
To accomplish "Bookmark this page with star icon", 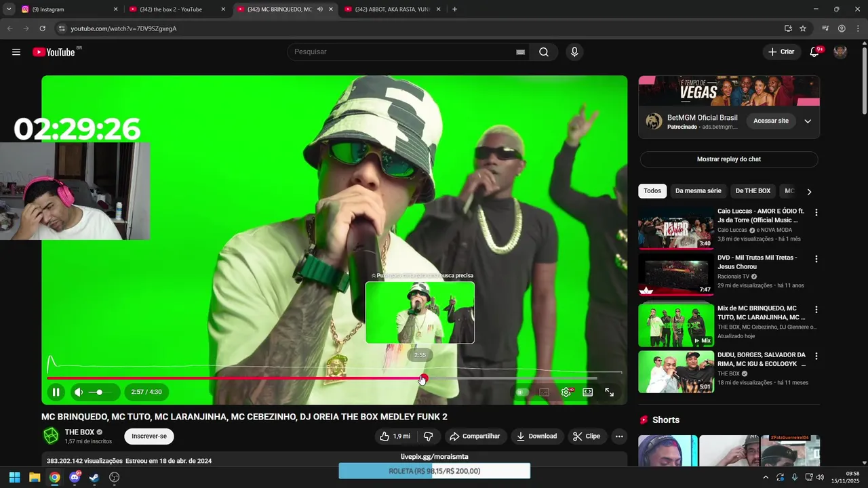I will [x=803, y=28].
